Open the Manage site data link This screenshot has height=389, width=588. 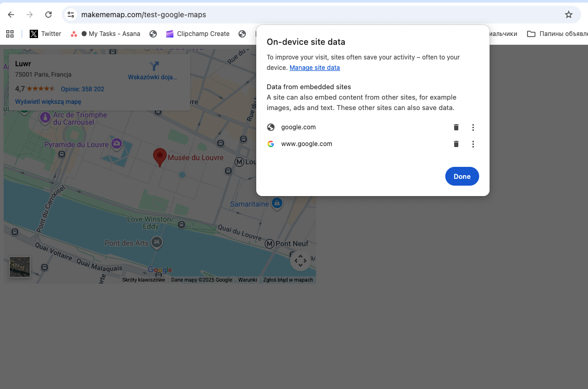(315, 68)
